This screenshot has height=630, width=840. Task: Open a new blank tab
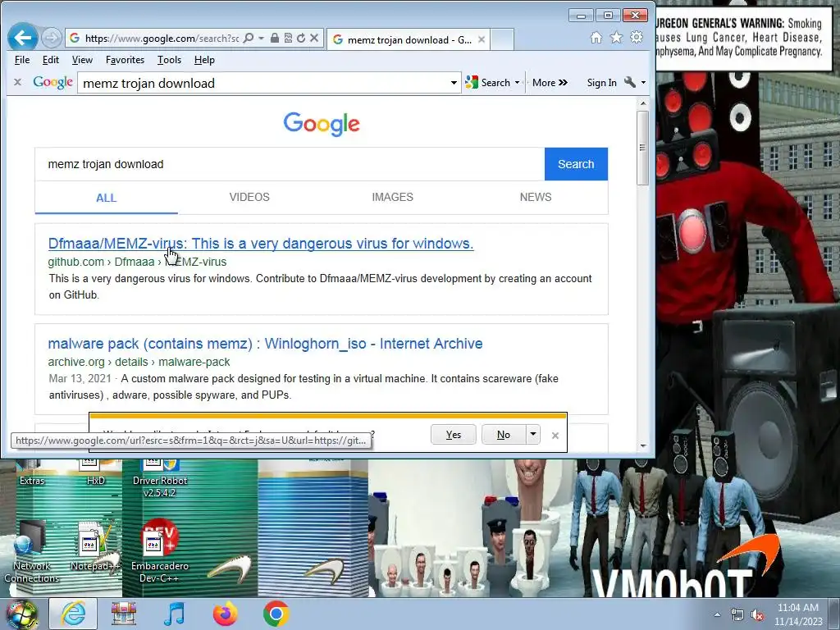tap(502, 39)
